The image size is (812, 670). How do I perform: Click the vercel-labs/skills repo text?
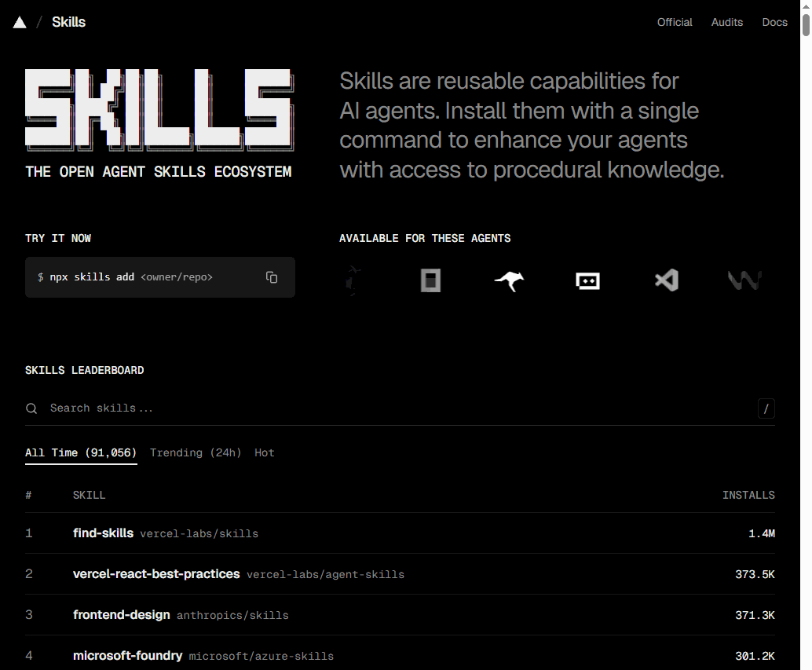click(x=199, y=534)
